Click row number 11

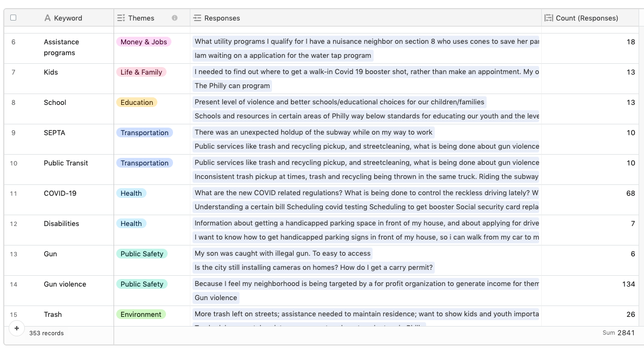(x=14, y=194)
